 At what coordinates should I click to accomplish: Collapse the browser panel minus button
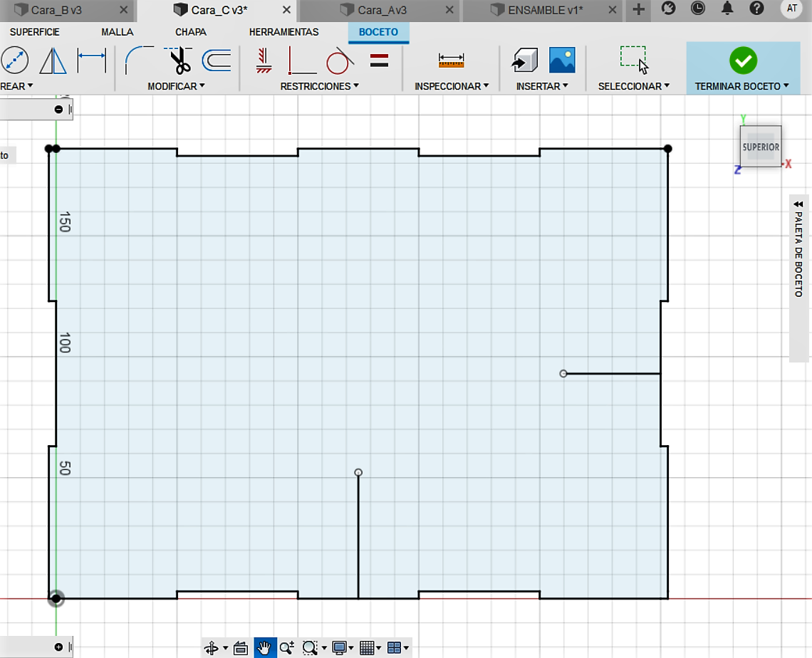(58, 109)
